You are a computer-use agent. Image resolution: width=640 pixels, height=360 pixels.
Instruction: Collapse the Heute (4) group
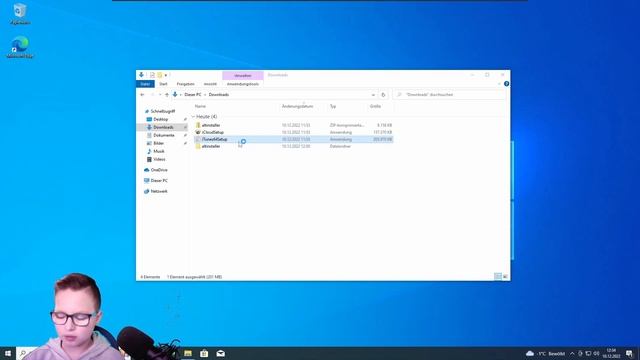tap(193, 117)
